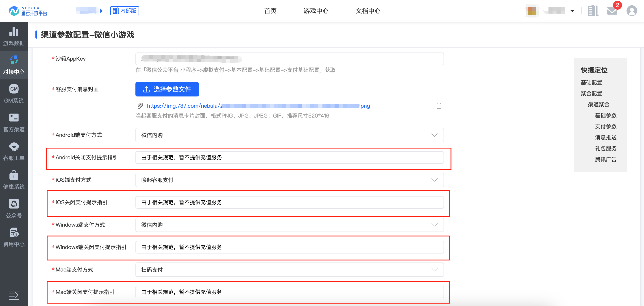Open the 健康系统 sidebar section
644x306 pixels.
click(14, 180)
